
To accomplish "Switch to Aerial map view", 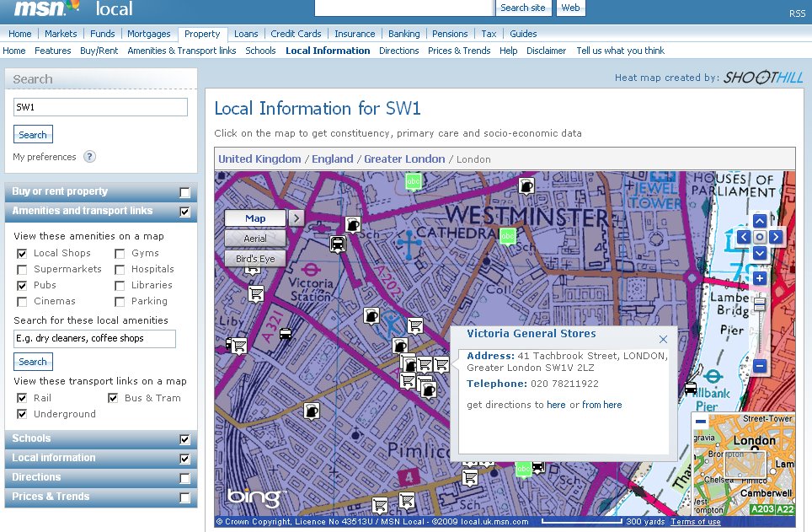I will tap(254, 239).
